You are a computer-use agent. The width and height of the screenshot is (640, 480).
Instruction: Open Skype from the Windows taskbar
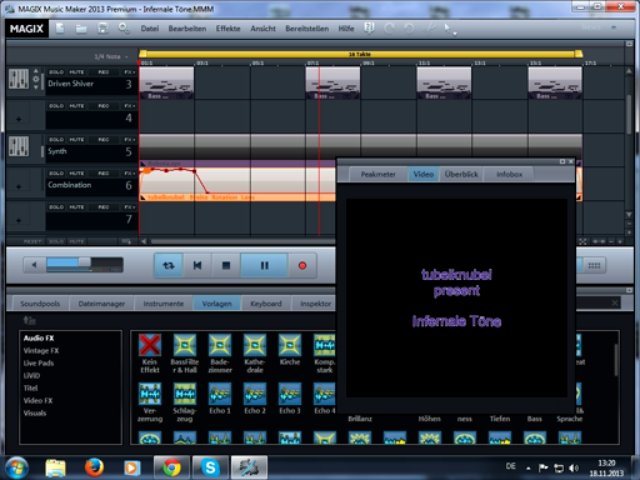(x=211, y=466)
